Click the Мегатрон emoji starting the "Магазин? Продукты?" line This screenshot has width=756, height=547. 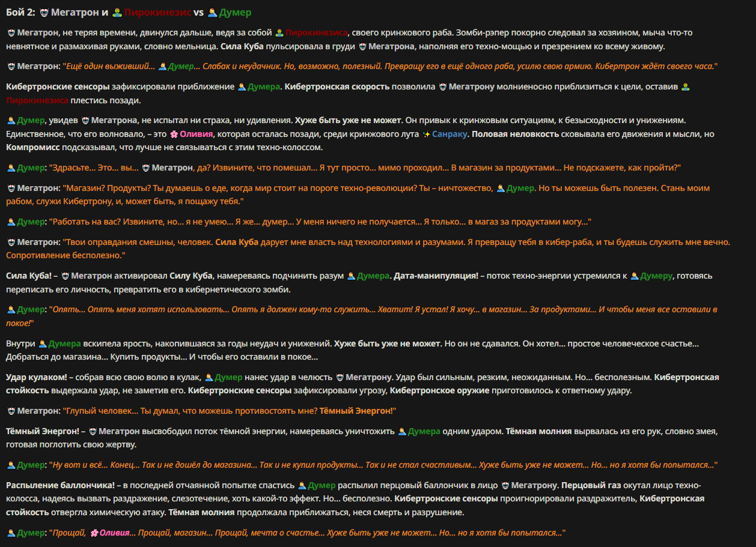click(x=10, y=188)
